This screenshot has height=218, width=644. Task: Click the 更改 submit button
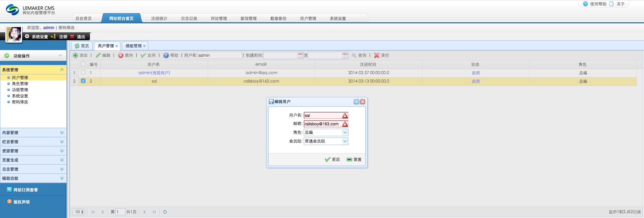[x=332, y=160]
